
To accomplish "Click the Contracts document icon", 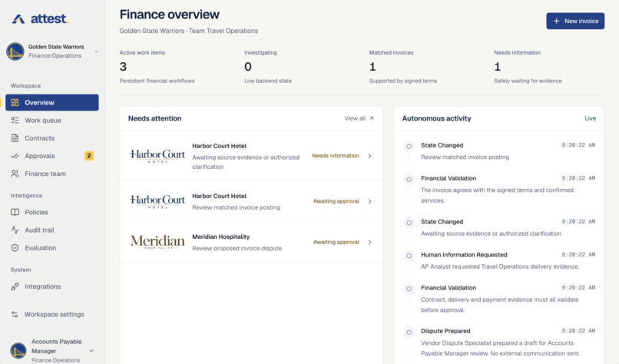I will pyautogui.click(x=15, y=138).
